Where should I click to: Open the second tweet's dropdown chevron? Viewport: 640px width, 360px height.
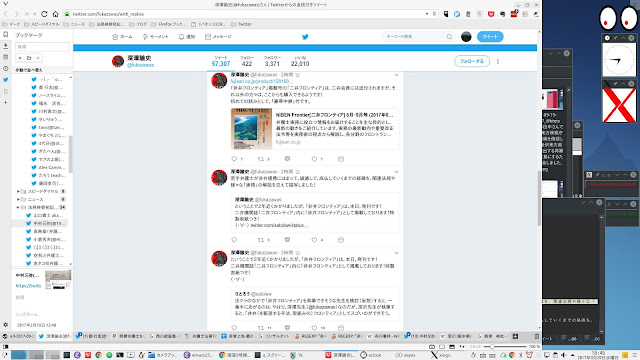[x=396, y=172]
